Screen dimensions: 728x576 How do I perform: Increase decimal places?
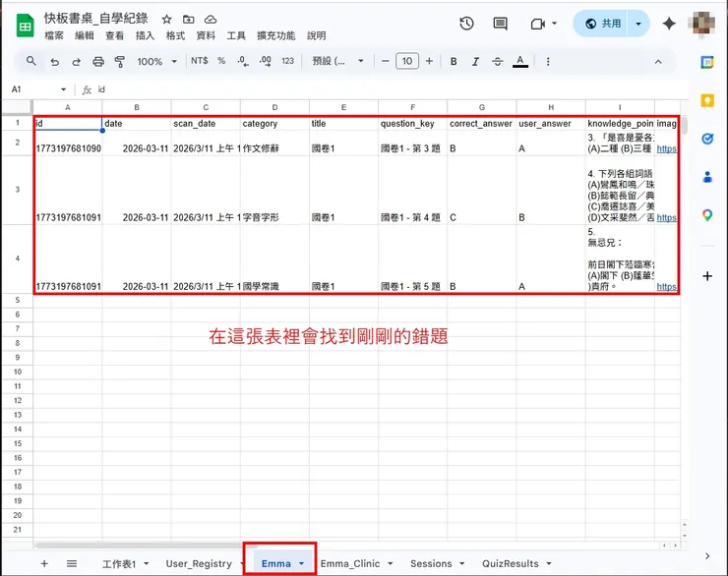pyautogui.click(x=265, y=61)
